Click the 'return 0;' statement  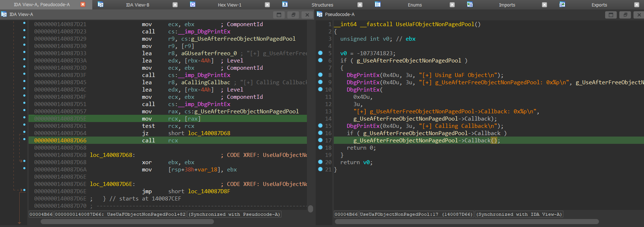point(361,148)
